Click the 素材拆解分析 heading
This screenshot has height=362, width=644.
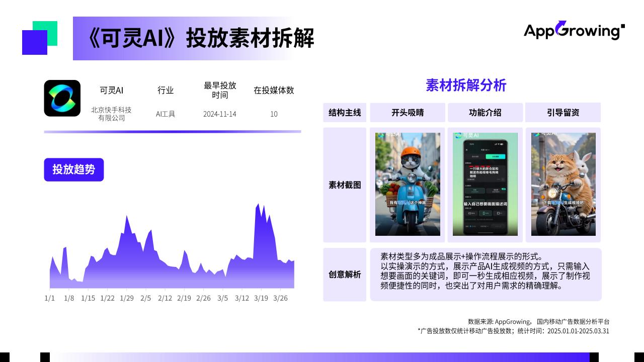pyautogui.click(x=466, y=85)
